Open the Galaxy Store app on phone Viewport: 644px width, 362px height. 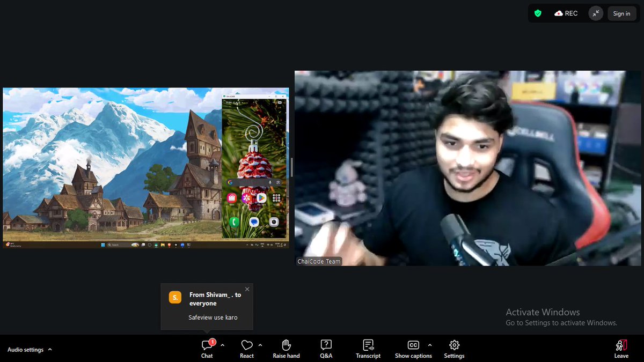pyautogui.click(x=232, y=198)
